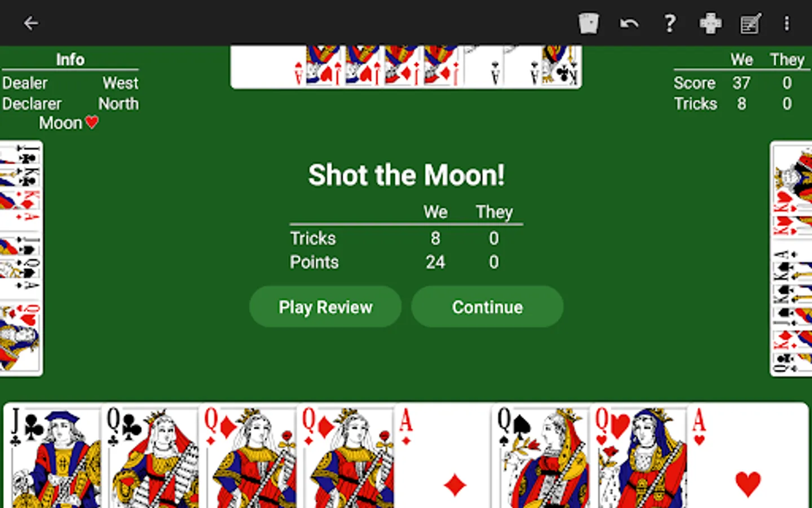Click the Moon heart suit icon
This screenshot has height=508, width=812.
pyautogui.click(x=92, y=121)
